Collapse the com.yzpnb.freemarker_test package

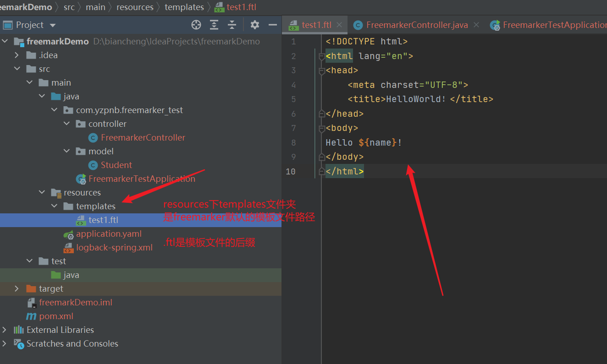(x=55, y=110)
